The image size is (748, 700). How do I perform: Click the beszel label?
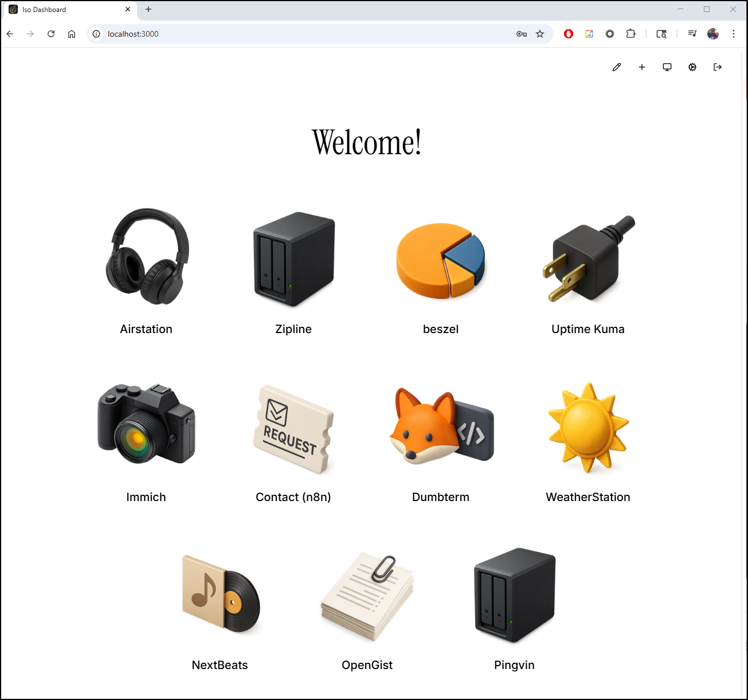(x=441, y=329)
